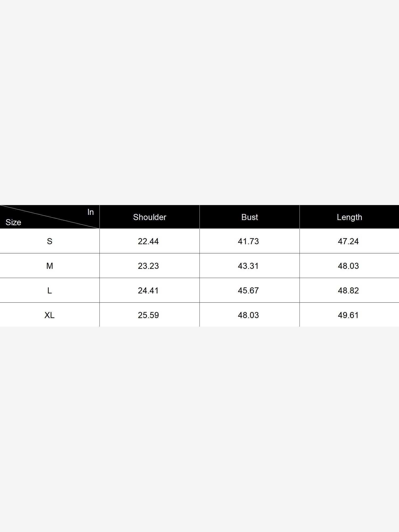Click bust value 45.67 for size L
399x532 pixels.
click(248, 290)
